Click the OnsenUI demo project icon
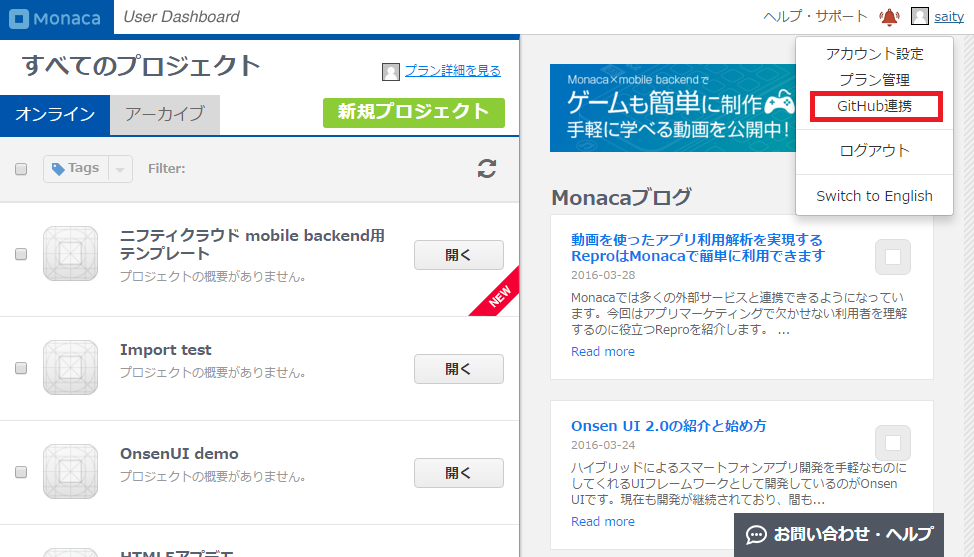This screenshot has width=974, height=557. (70, 471)
